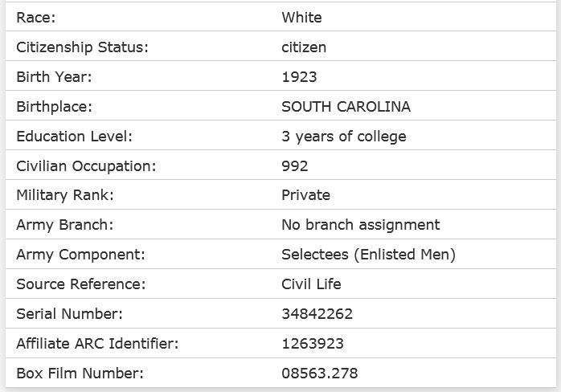Click the Birth Year value 1923
Viewport: 561px width, 392px height.
(299, 77)
